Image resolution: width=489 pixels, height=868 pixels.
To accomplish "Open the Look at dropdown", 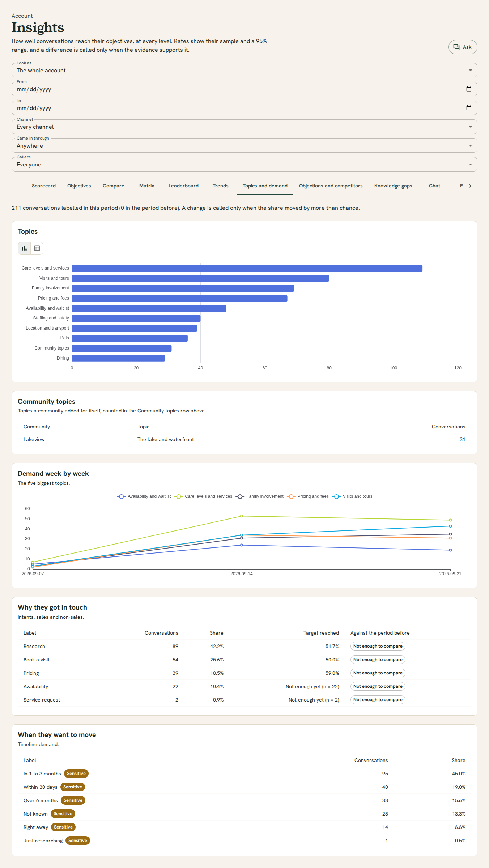I will pyautogui.click(x=244, y=70).
